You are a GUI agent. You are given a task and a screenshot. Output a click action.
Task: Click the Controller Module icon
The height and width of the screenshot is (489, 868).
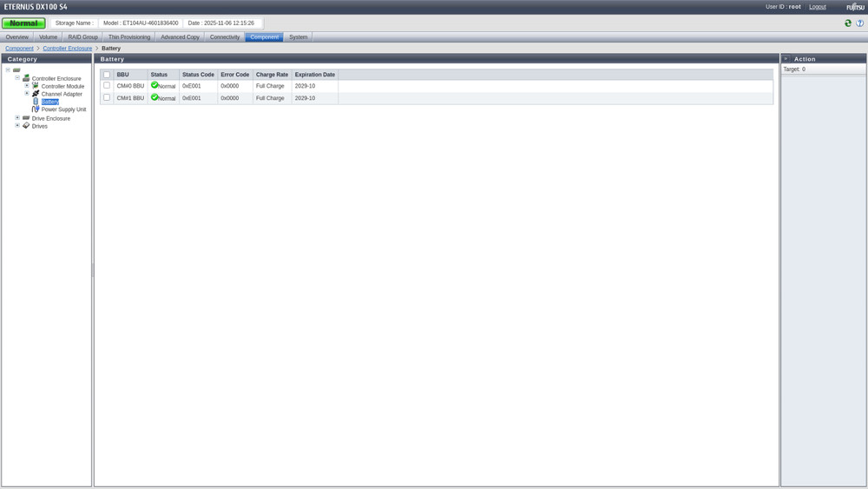[36, 86]
